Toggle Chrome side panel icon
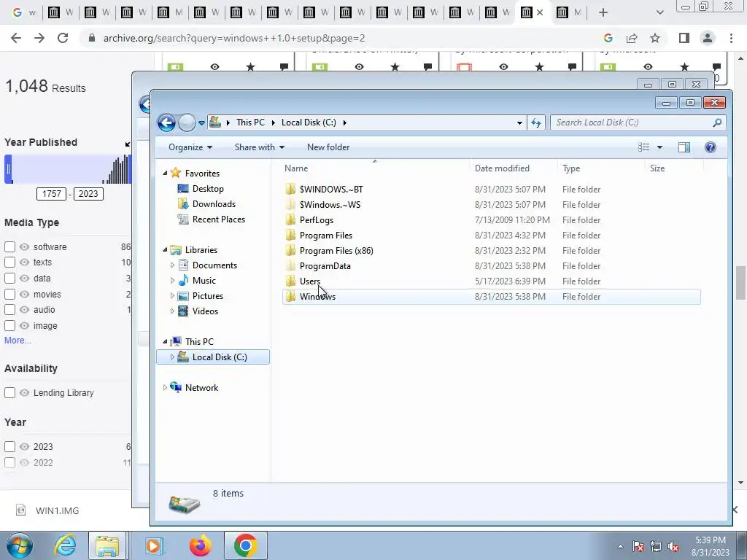Viewport: 747px width, 560px height. (x=684, y=38)
